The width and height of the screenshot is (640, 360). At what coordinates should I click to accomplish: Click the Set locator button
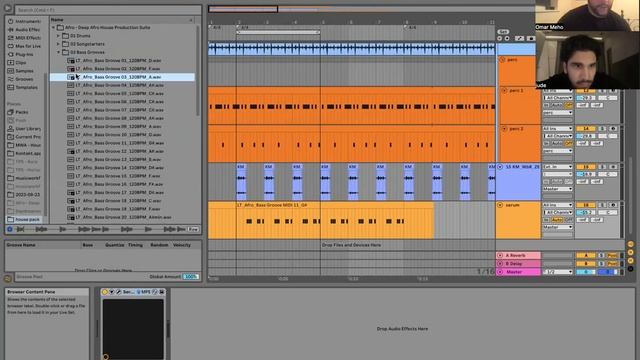503,31
